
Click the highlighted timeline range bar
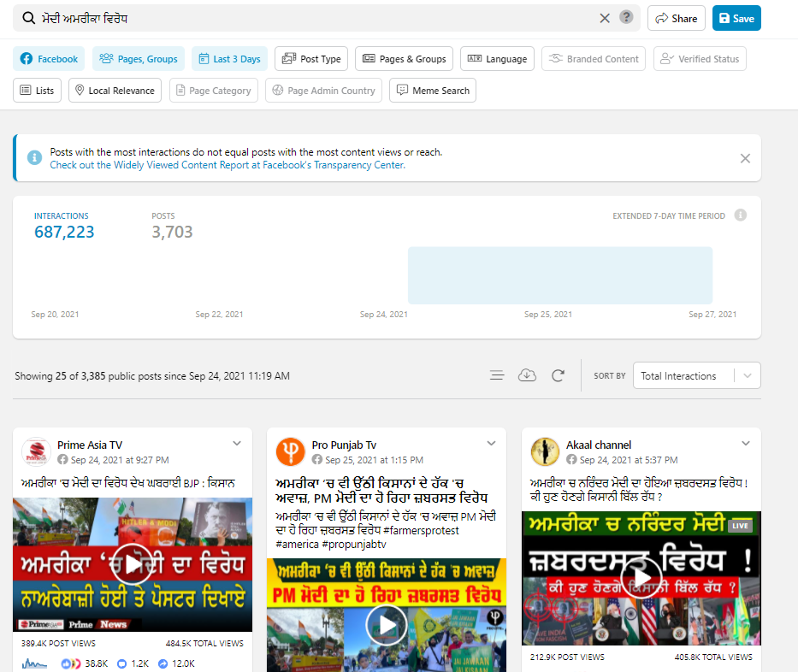559,275
